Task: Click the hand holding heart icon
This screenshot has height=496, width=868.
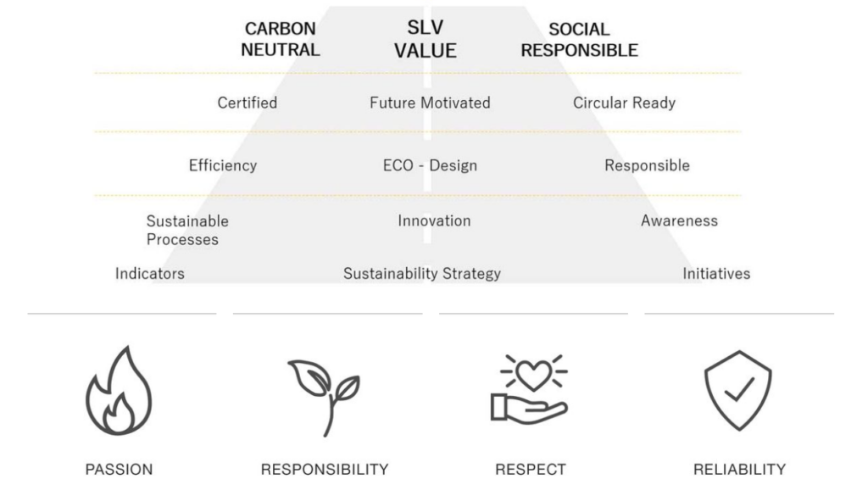Action: [x=529, y=390]
